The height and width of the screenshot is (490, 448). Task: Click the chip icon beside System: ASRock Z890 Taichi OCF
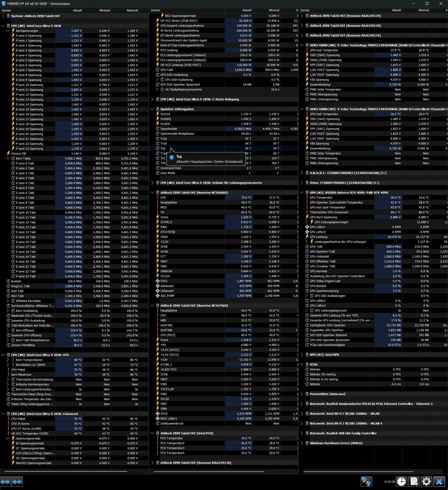[x=8, y=16]
